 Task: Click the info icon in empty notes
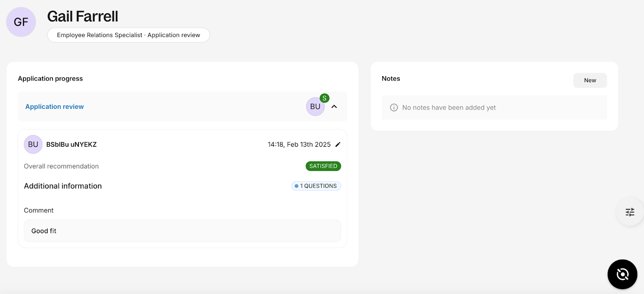[394, 108]
